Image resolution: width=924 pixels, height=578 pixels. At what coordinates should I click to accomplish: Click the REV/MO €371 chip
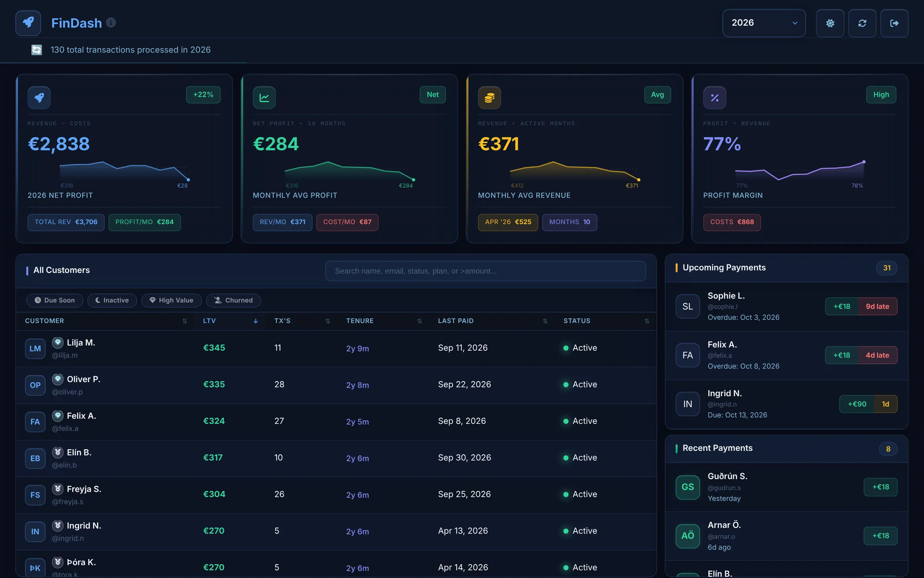tap(283, 222)
